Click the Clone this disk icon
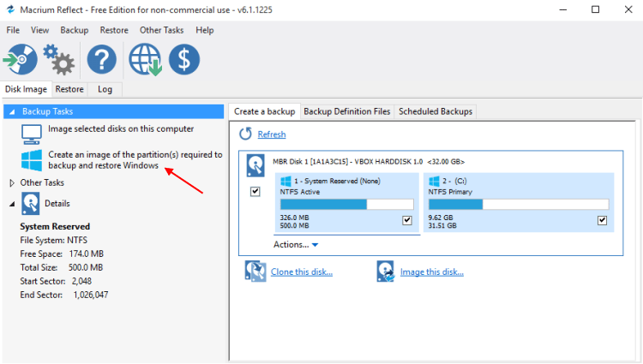The image size is (643, 364). 255,272
